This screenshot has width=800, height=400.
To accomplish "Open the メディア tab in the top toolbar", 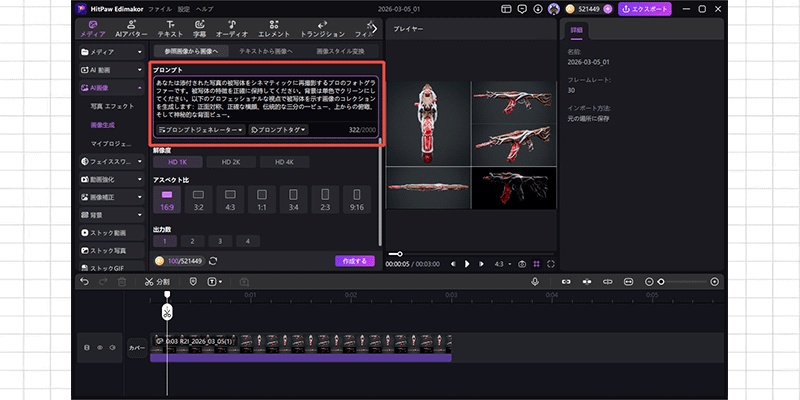I will tap(92, 29).
